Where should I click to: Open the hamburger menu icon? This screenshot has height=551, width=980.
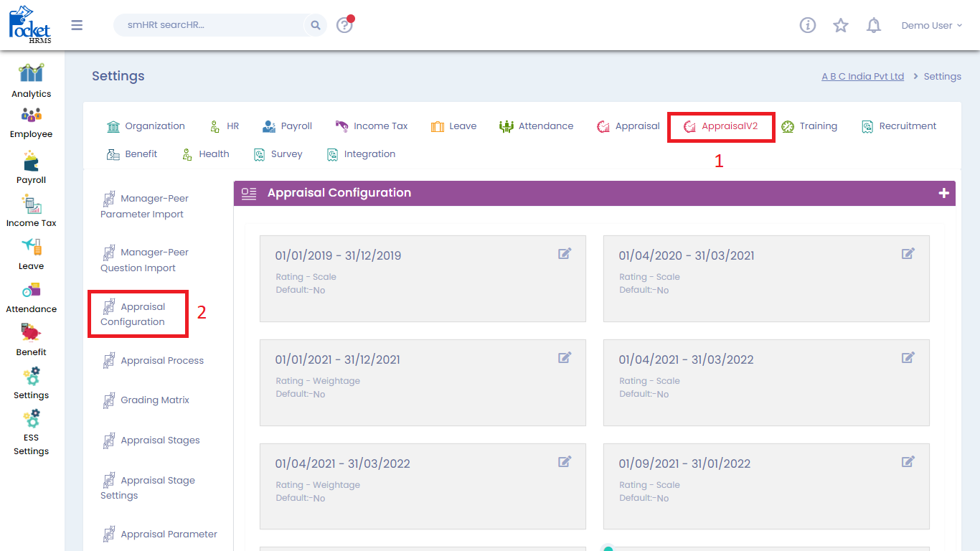click(x=77, y=25)
